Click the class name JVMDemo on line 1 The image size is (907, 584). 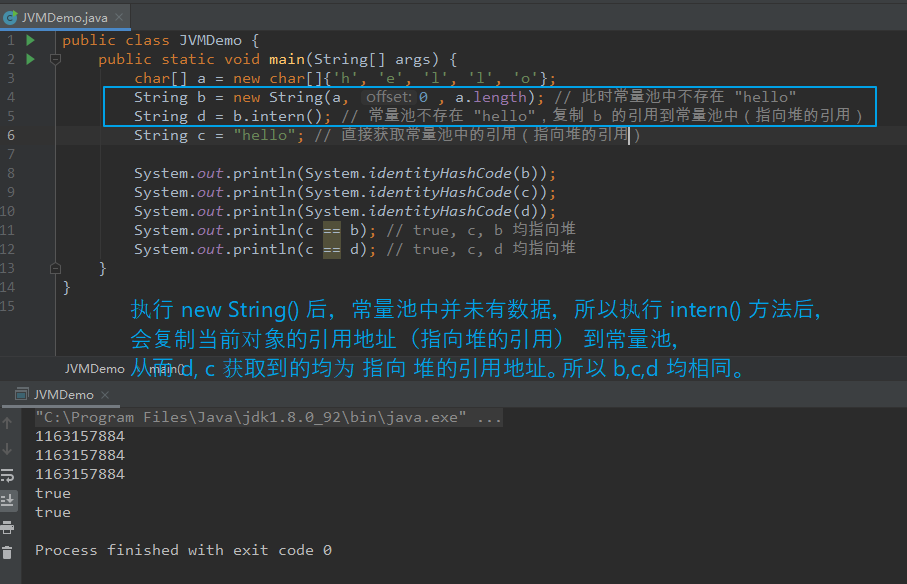click(211, 40)
